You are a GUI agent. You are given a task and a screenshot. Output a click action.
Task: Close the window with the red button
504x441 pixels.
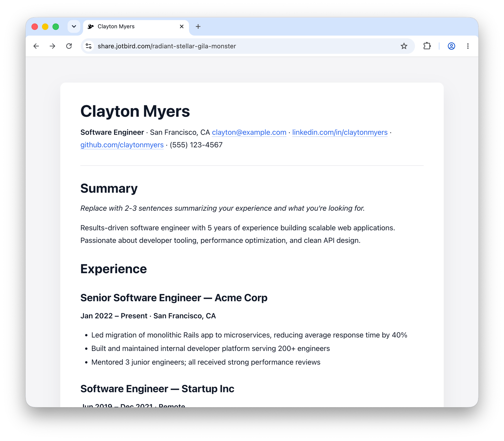point(35,26)
